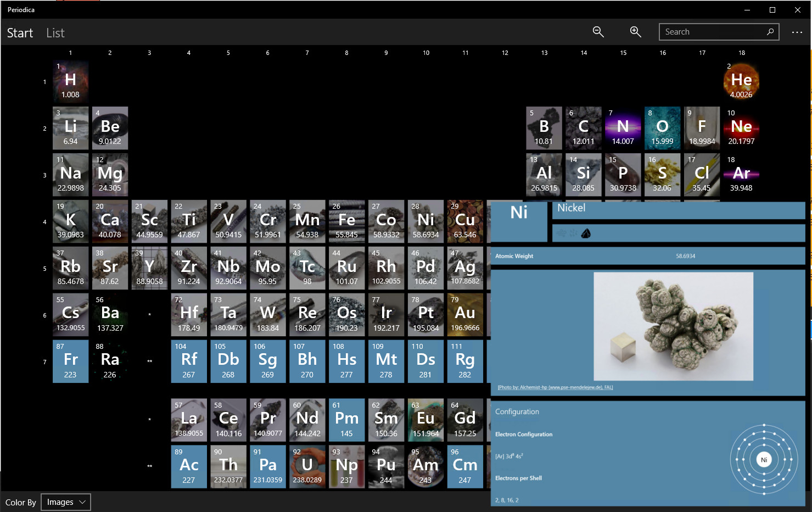Click the Nickel electron shell diagram
Viewport: 812px width, 512px height.
click(764, 460)
